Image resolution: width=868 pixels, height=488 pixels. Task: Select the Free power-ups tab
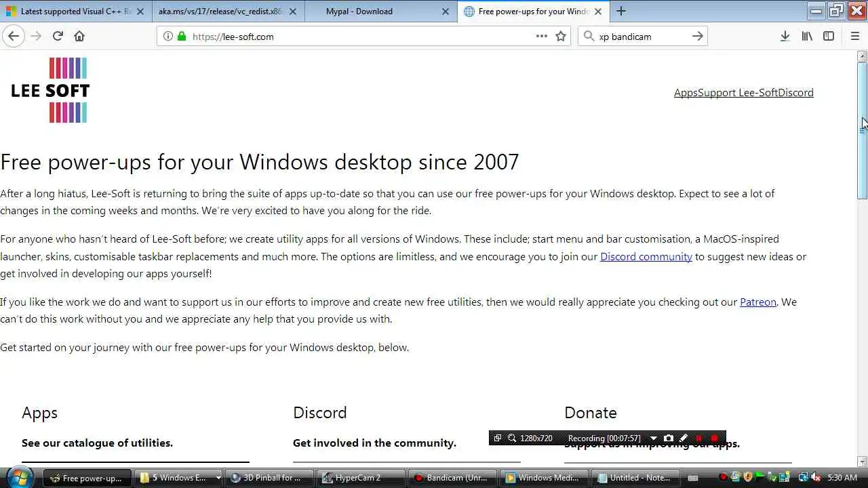point(533,12)
